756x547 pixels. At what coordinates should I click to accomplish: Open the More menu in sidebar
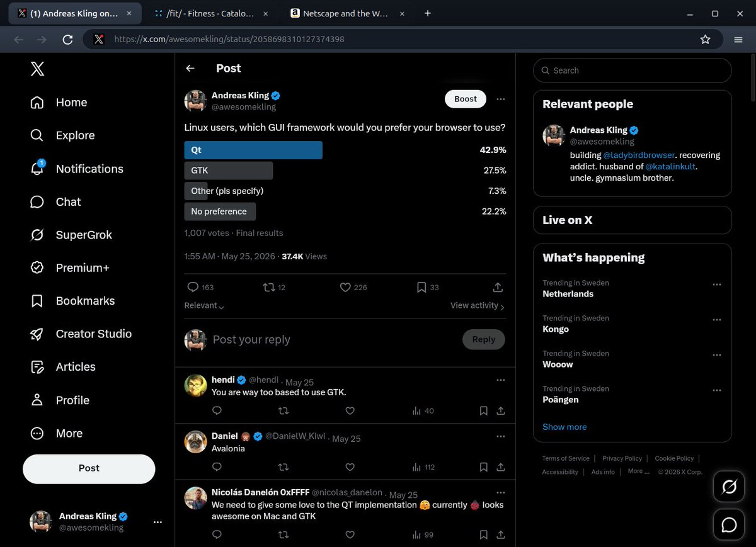(56, 433)
